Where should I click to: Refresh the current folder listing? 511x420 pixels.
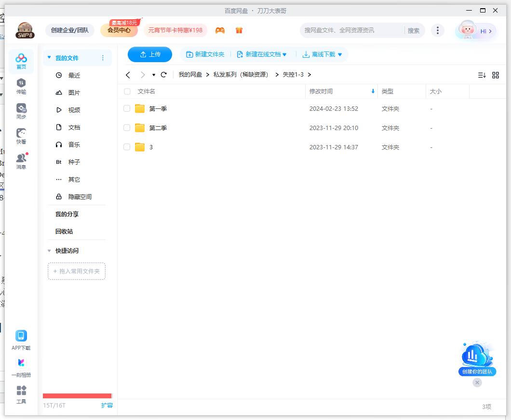point(164,75)
